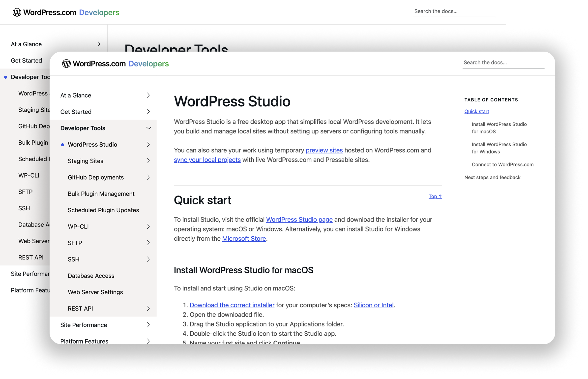
Task: Open the Microsoft Store link
Action: [x=244, y=239]
